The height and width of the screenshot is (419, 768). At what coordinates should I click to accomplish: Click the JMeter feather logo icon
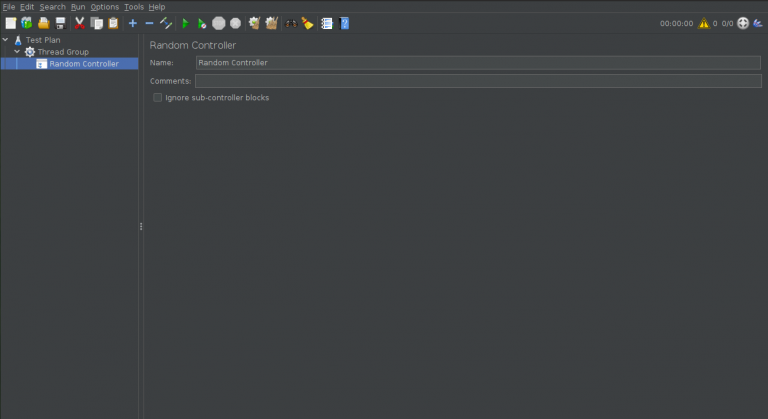click(x=758, y=23)
